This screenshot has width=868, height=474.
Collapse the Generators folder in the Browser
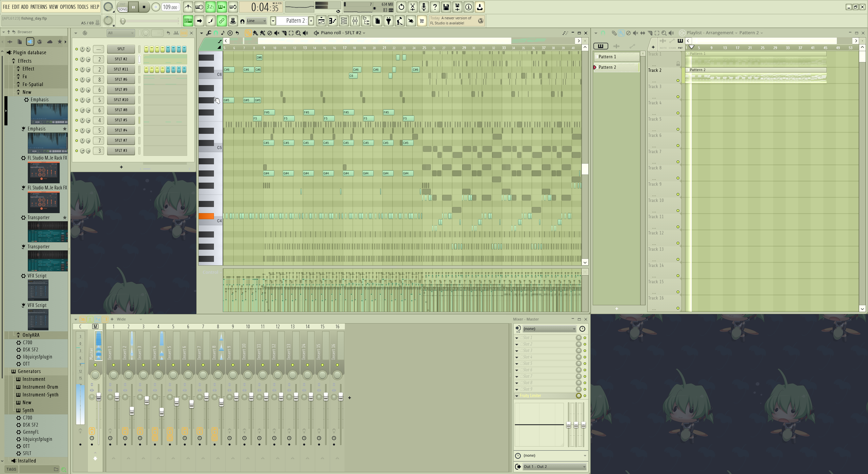[29, 371]
